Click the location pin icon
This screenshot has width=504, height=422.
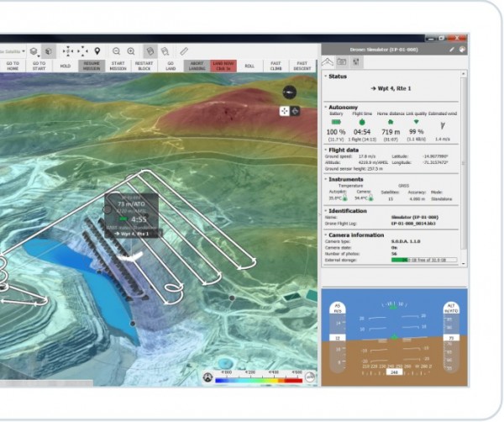coord(97,50)
